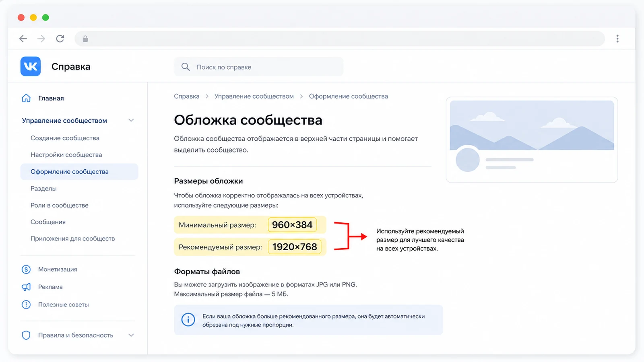Screen dimensions: 644x362
Task: Open Приложения для сообществ in sidebar
Action: point(73,239)
